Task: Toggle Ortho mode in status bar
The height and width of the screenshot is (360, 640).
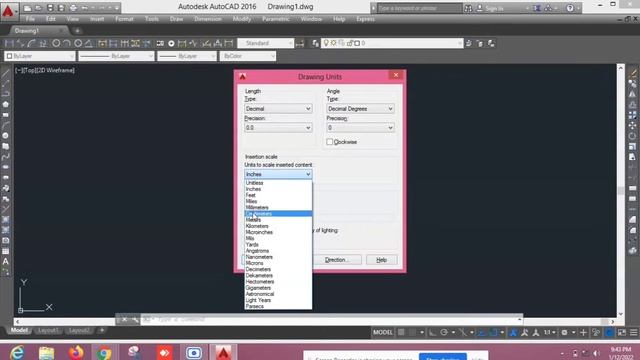Action: click(x=433, y=333)
